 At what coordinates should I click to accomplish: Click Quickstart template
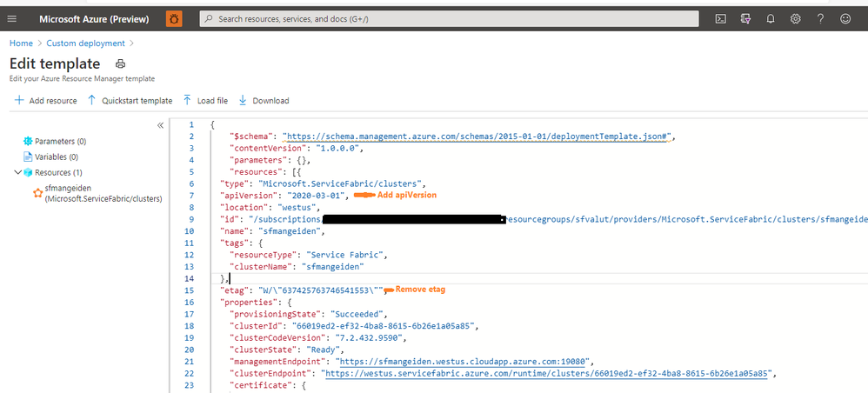130,100
